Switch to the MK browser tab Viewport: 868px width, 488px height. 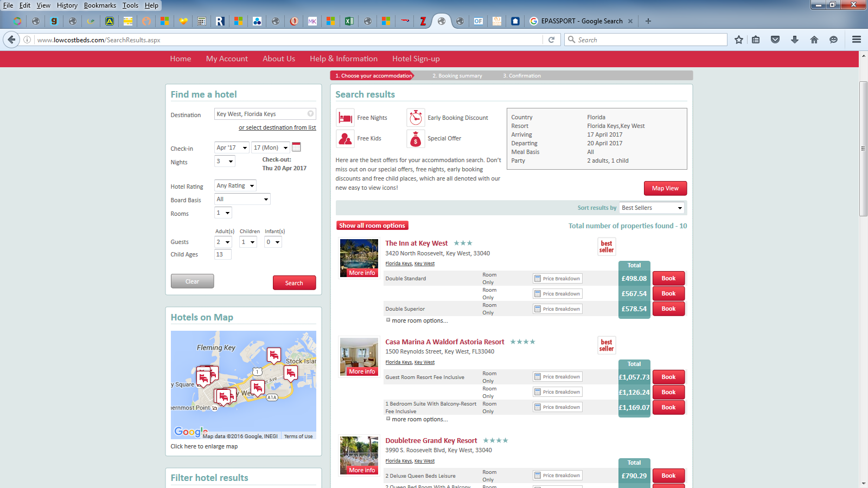point(312,21)
